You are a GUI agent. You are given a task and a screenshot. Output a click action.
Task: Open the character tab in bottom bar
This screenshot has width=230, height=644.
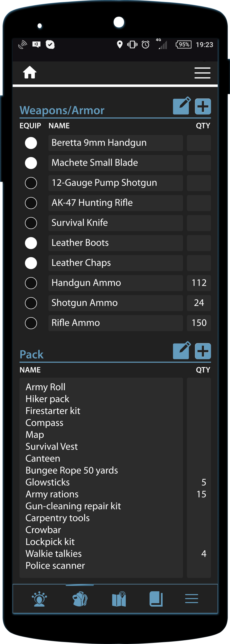39,599
